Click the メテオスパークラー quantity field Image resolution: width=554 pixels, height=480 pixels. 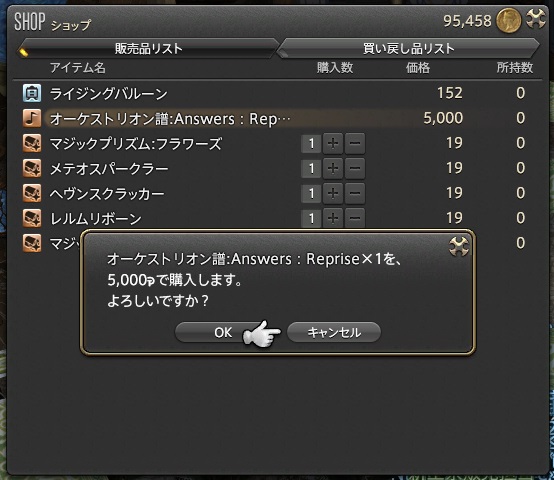point(311,168)
